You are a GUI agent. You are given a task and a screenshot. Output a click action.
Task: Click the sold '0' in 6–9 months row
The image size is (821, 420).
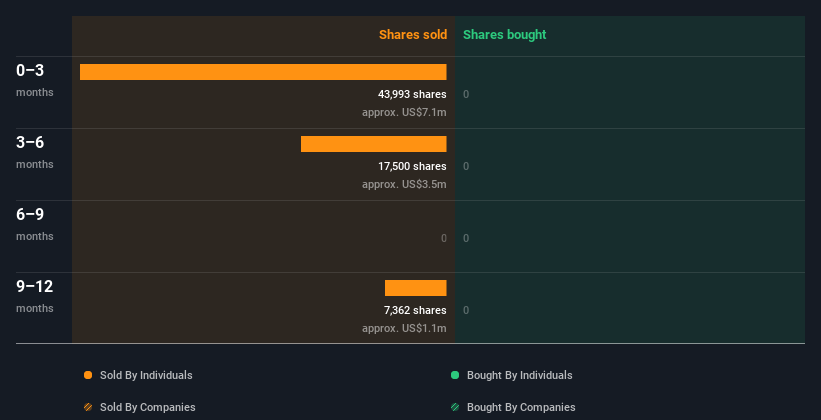click(444, 238)
